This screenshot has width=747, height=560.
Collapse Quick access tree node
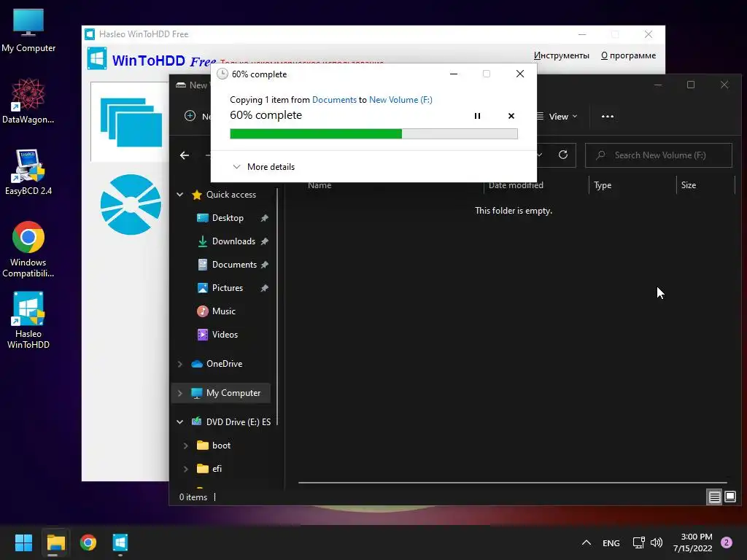pos(180,194)
